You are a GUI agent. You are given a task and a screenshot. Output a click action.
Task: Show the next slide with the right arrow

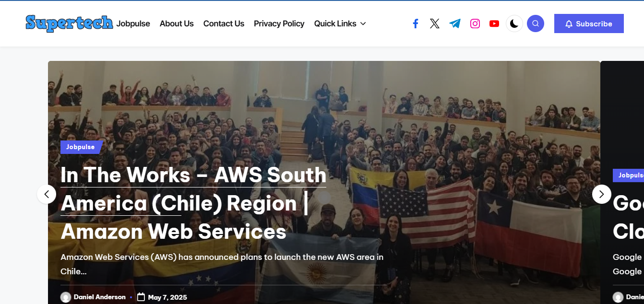click(602, 194)
